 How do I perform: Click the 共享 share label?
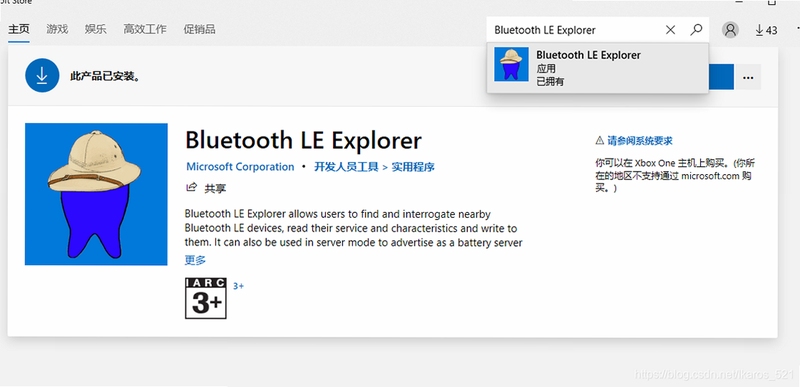(x=215, y=188)
